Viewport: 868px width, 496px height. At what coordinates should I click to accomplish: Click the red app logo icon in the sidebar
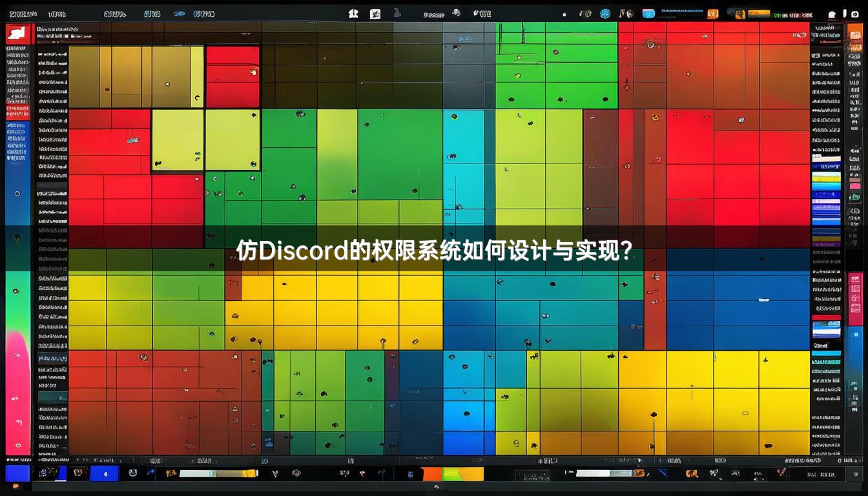pos(18,35)
